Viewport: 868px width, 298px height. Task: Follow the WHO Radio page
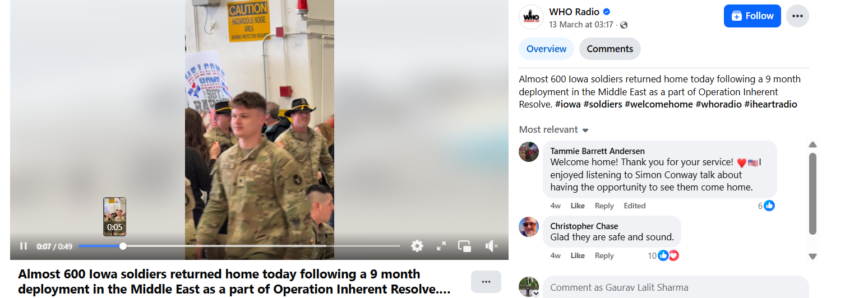point(752,16)
